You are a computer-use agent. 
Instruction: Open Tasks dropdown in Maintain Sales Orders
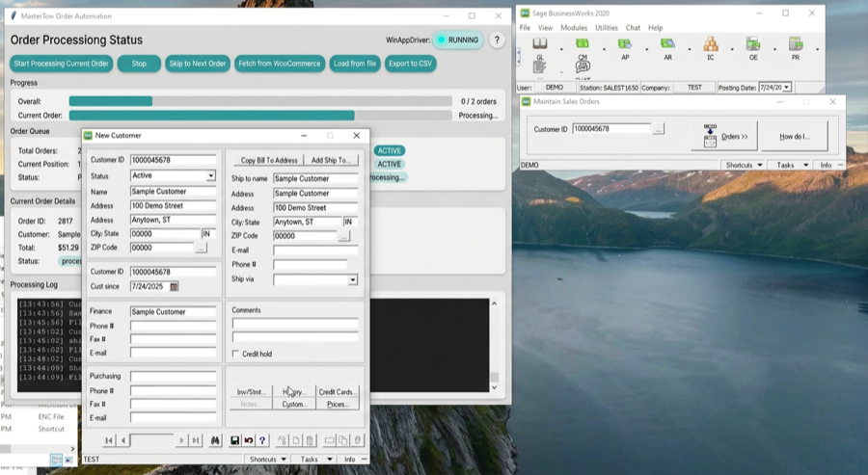(792, 165)
